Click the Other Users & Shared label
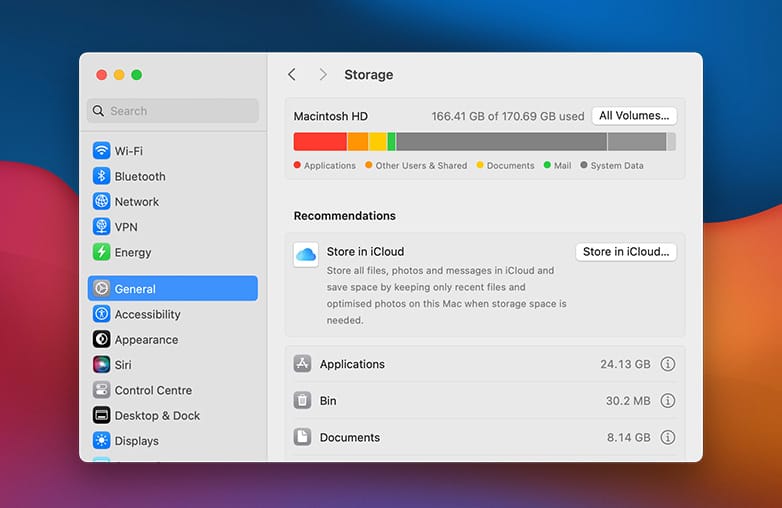This screenshot has width=782, height=508. point(421,166)
